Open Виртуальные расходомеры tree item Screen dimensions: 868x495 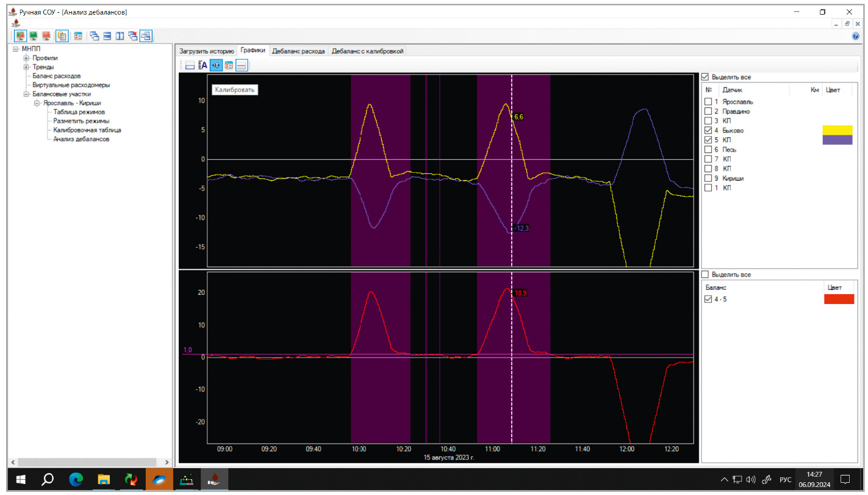(x=71, y=85)
